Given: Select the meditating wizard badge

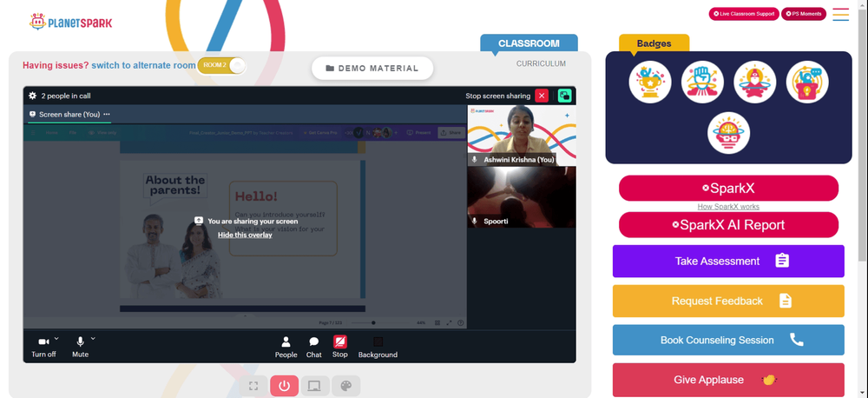Looking at the screenshot, I should (x=755, y=82).
